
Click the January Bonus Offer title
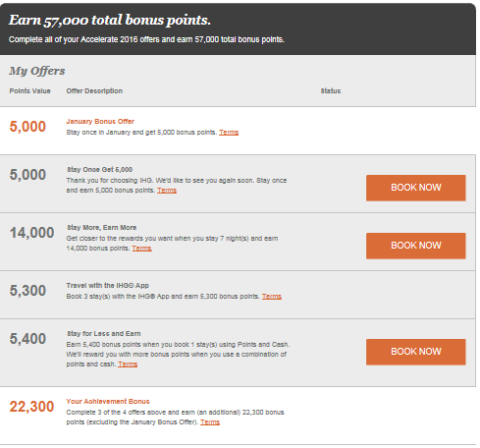[100, 121]
